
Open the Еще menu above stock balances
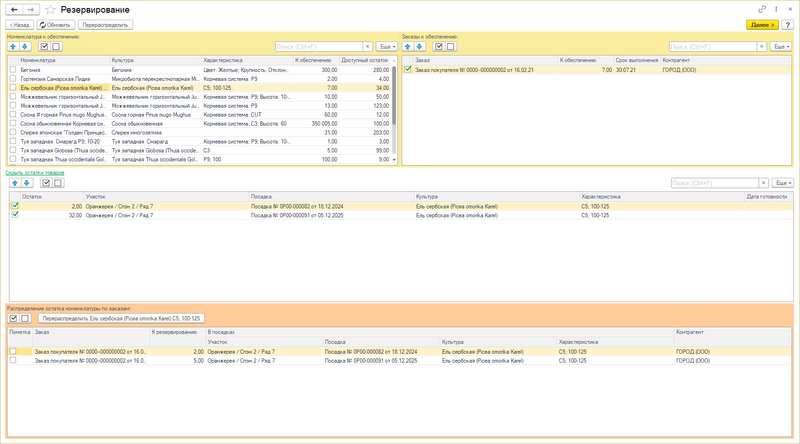click(x=783, y=183)
